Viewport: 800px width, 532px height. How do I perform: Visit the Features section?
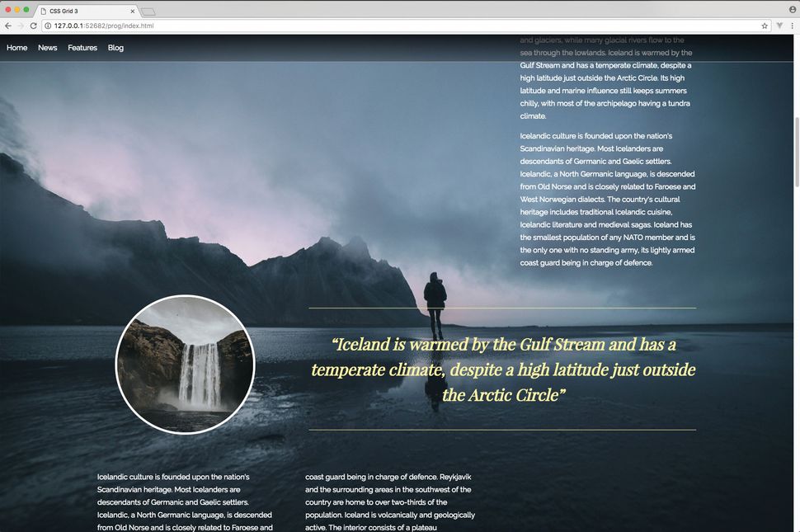click(82, 47)
